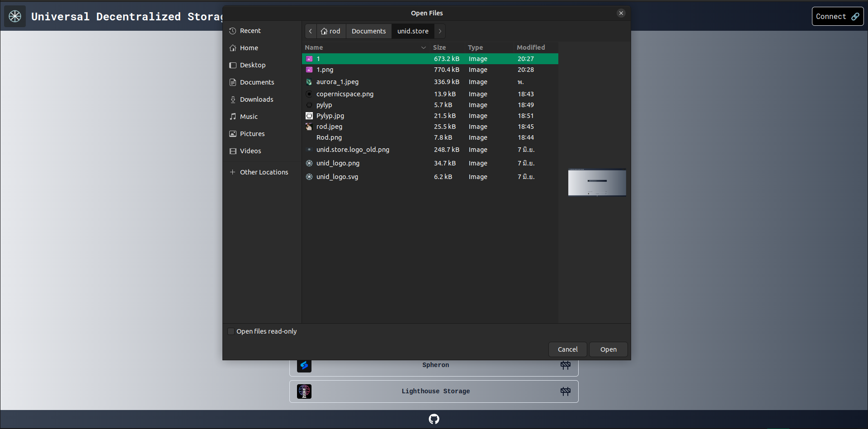The width and height of the screenshot is (868, 429).
Task: Sort by the Type column header
Action: coord(476,47)
